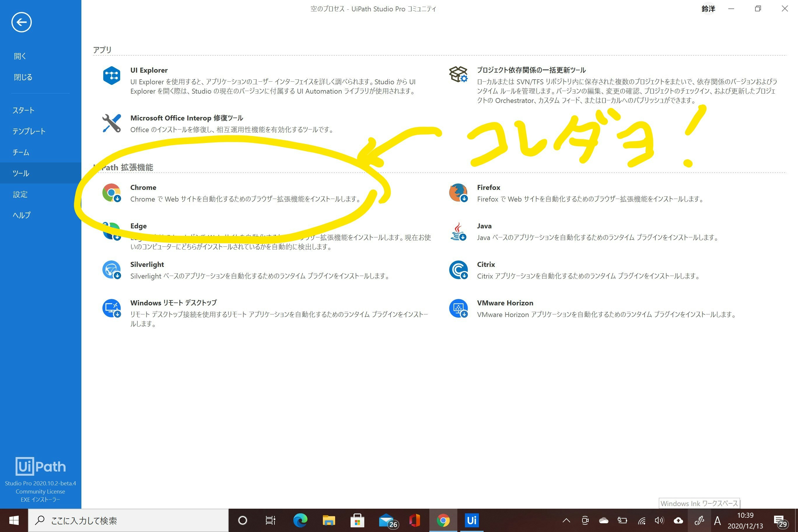Screen dimensions: 798x532
Task: Select ツール in the sidebar
Action: 21,173
